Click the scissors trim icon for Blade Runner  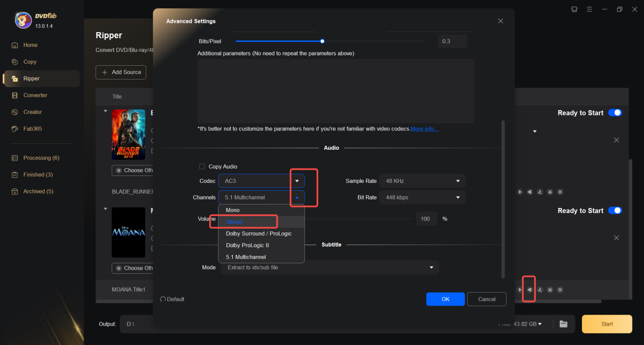pos(550,192)
